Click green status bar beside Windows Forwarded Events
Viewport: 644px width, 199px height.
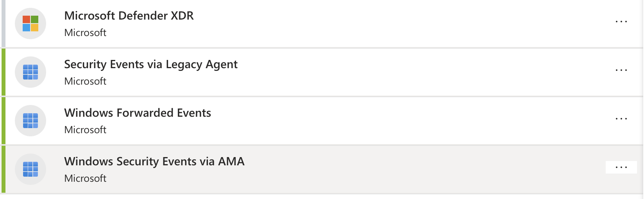click(4, 121)
